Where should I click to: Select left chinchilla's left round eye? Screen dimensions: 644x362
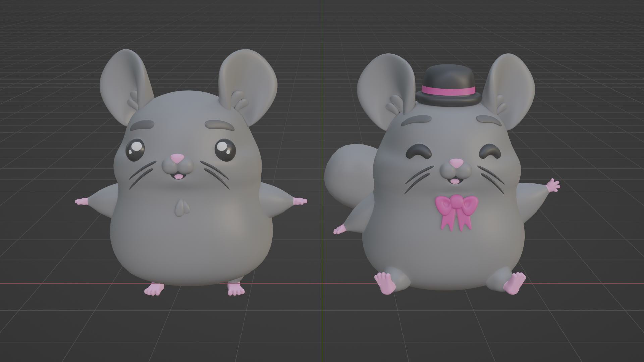click(x=135, y=150)
